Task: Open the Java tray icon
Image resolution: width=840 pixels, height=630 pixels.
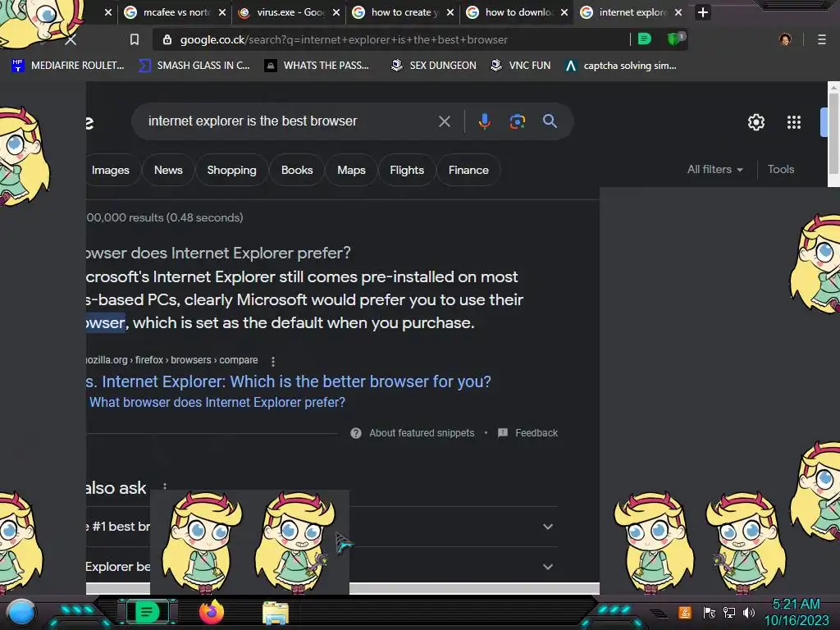Action: coord(685,612)
